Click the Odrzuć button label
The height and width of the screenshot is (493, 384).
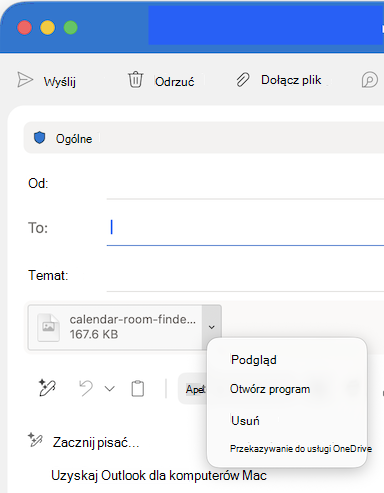pyautogui.click(x=175, y=81)
